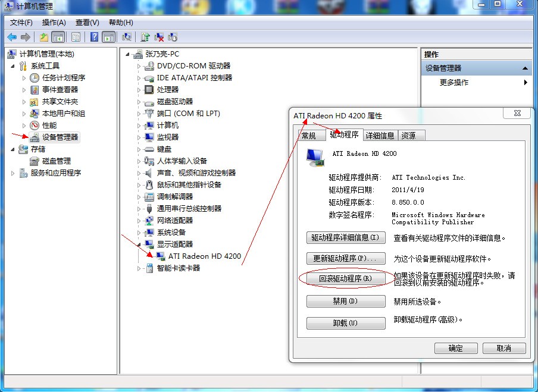
Task: Click the 性能 gauge icon in tree
Action: pyautogui.click(x=35, y=126)
